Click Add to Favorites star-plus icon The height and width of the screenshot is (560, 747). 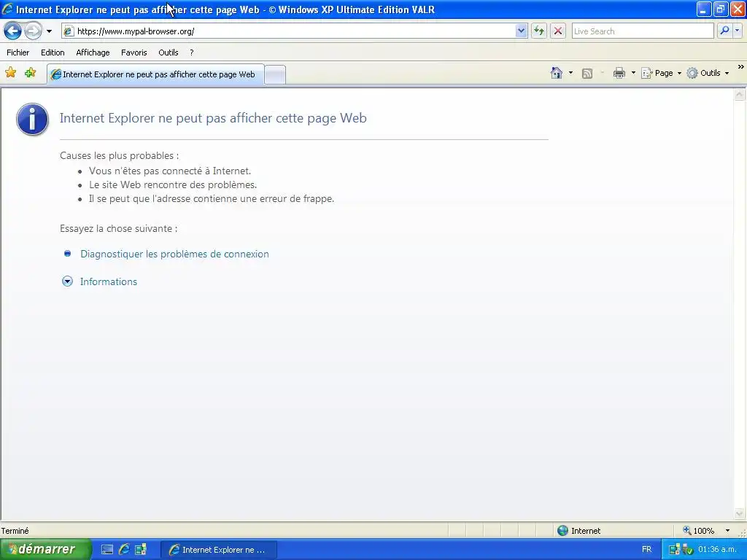pos(31,73)
